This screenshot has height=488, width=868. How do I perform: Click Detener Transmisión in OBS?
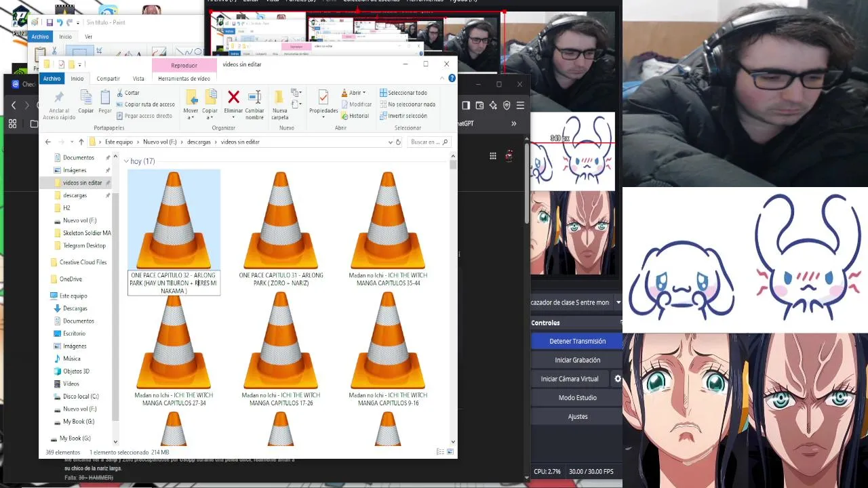pos(577,341)
